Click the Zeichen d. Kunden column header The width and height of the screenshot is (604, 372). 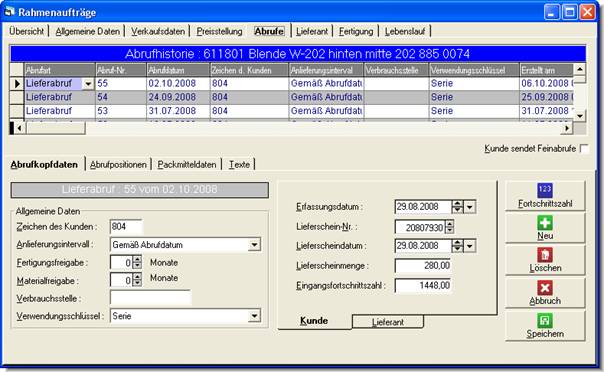249,70
